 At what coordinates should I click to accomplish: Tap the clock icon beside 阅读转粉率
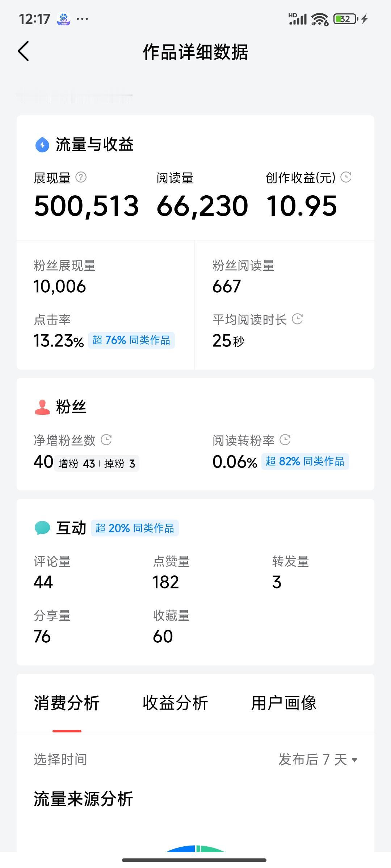(x=285, y=440)
